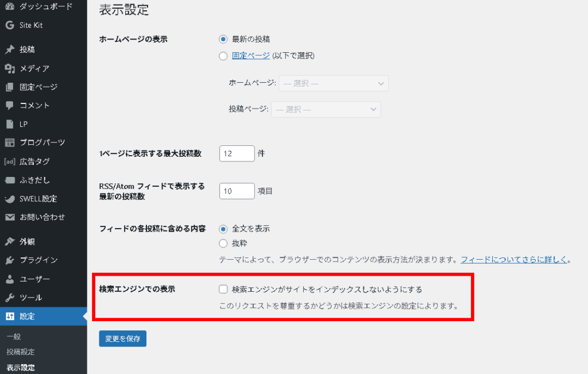Select the 最新の投稿 radio button
The image size is (588, 374).
tap(223, 40)
